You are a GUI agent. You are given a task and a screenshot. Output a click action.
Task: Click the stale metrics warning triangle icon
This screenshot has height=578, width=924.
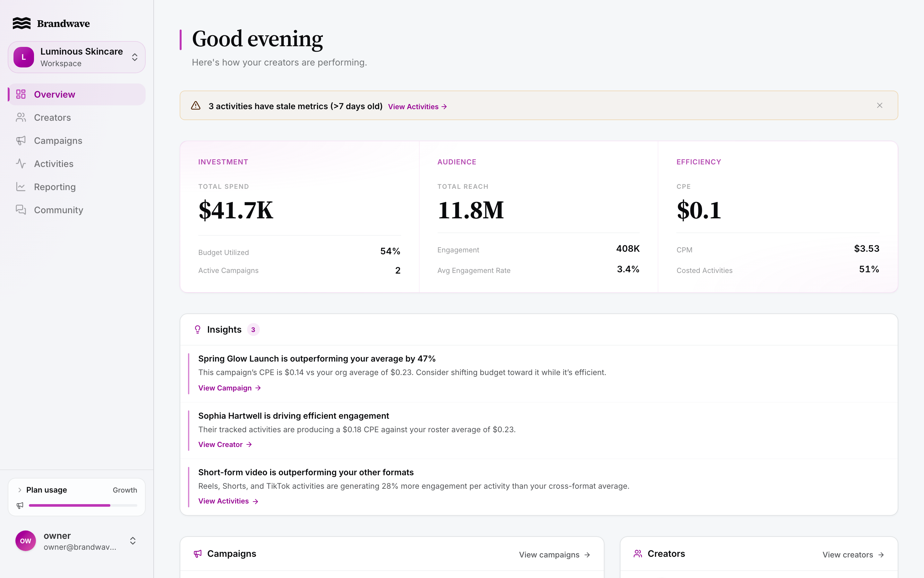(x=196, y=106)
